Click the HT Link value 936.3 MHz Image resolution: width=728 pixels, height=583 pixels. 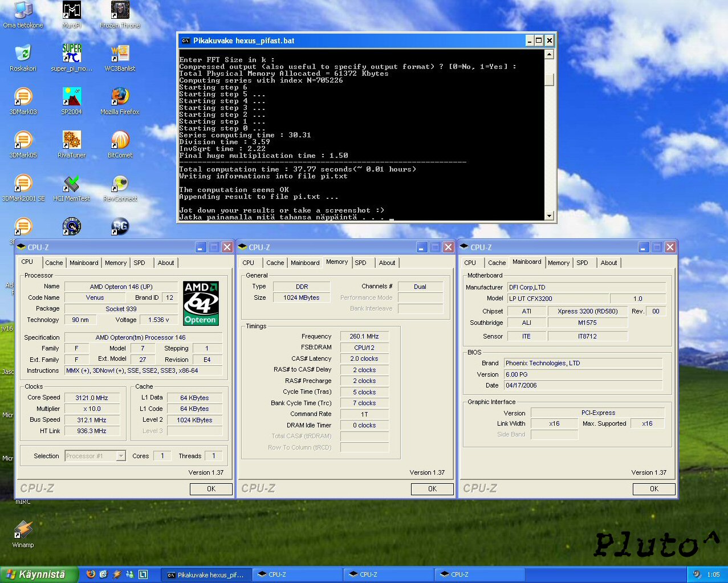click(92, 431)
